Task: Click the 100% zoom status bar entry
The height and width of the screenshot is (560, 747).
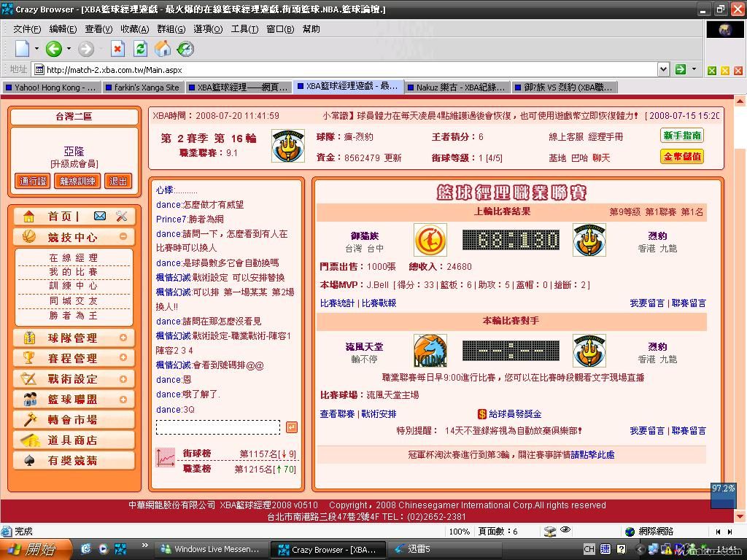Action: 460,532
